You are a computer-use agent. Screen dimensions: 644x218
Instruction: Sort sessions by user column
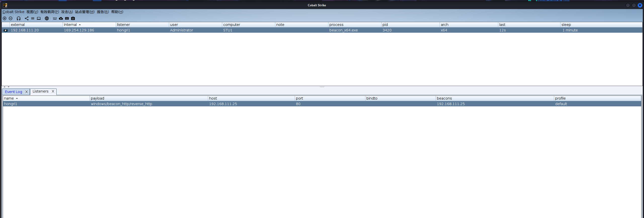pos(195,25)
